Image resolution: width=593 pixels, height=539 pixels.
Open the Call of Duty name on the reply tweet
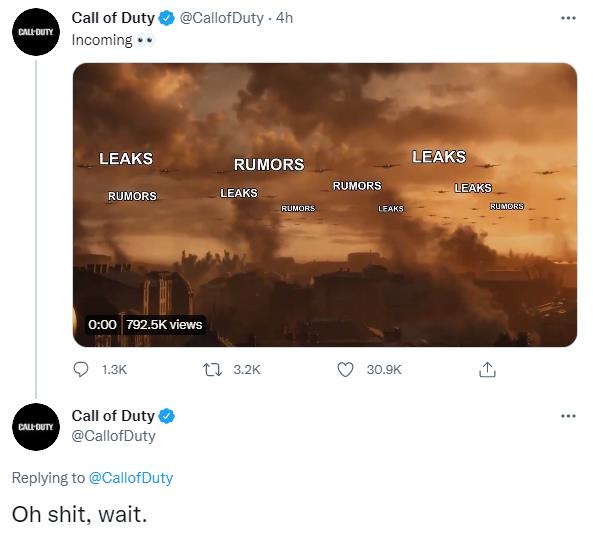pos(113,416)
